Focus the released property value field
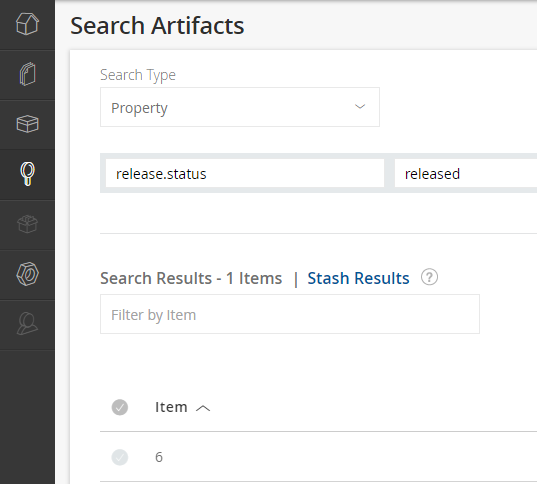Image resolution: width=537 pixels, height=484 pixels. (x=466, y=173)
